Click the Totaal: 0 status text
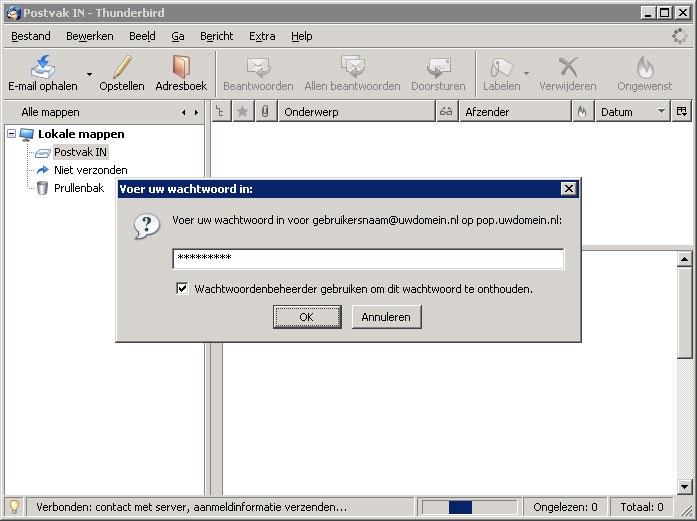 pyautogui.click(x=642, y=507)
